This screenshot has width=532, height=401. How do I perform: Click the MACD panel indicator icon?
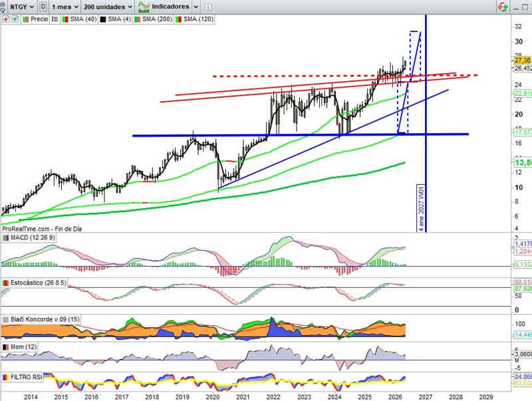click(x=5, y=238)
